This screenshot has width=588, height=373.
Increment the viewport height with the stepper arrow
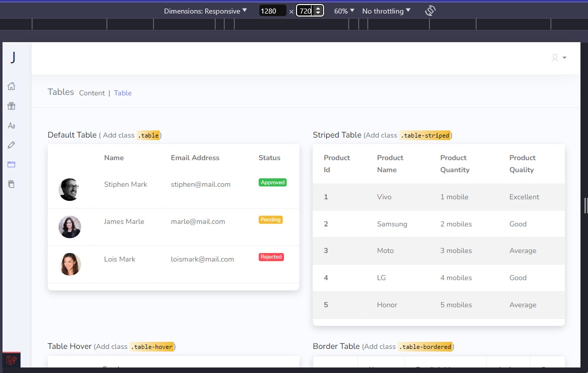point(318,8)
